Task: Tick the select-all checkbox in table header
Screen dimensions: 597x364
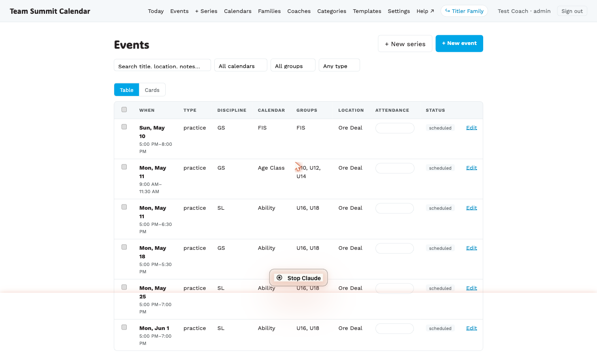Action: (x=124, y=110)
